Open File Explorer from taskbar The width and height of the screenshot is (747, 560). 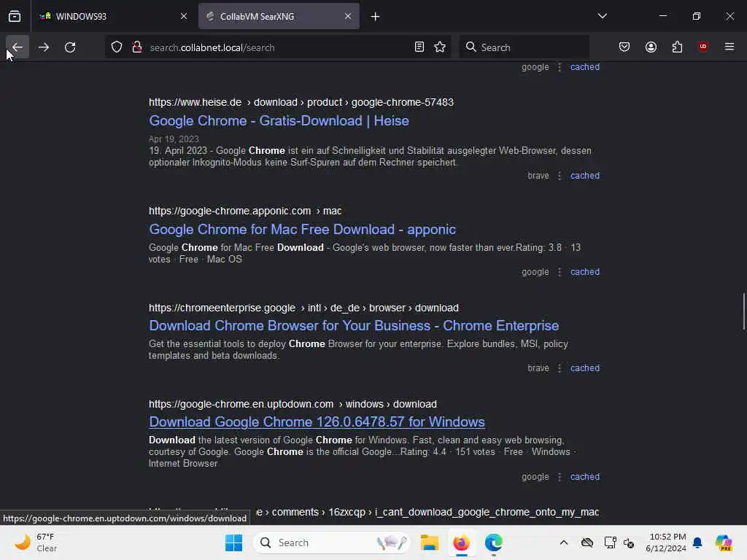429,542
